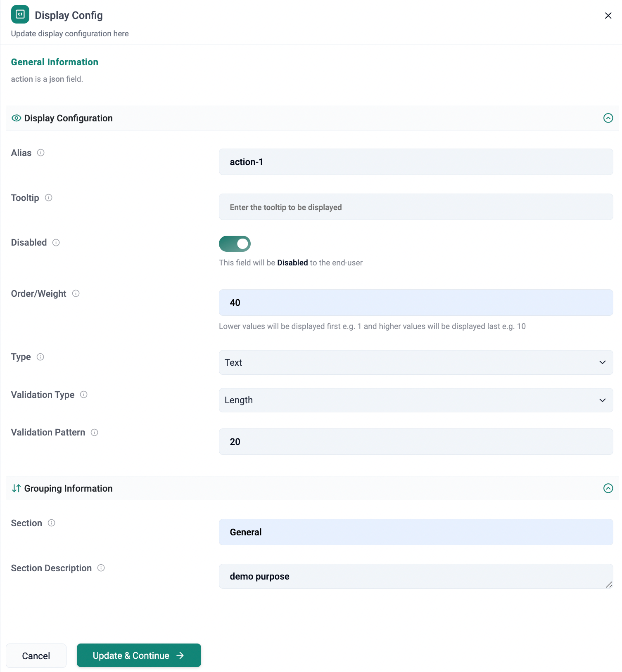
Task: Collapse the Grouping Information section
Action: (608, 488)
